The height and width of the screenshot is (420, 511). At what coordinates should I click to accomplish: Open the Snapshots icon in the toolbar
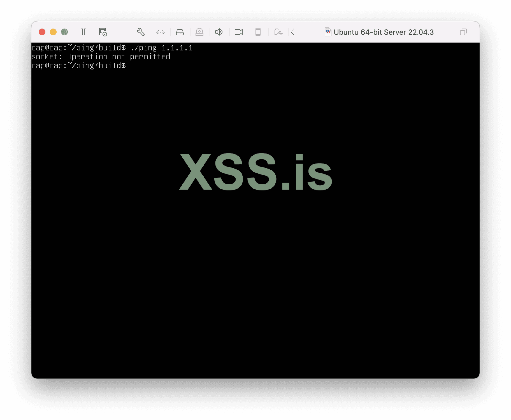(103, 32)
